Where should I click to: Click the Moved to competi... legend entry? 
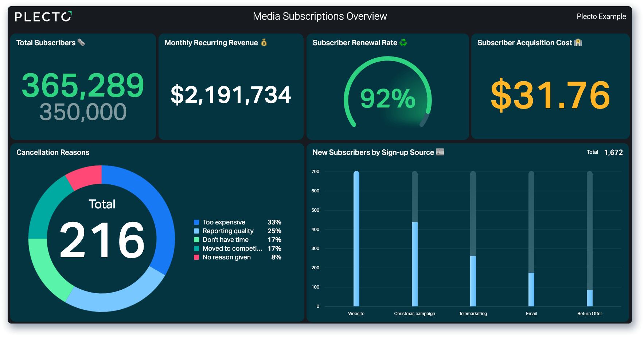(x=237, y=248)
